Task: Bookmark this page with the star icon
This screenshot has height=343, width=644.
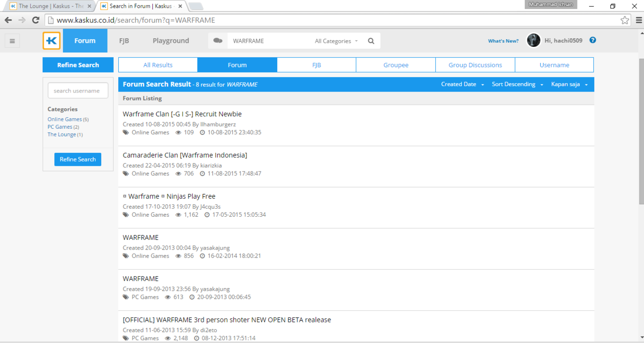Action: [624, 20]
